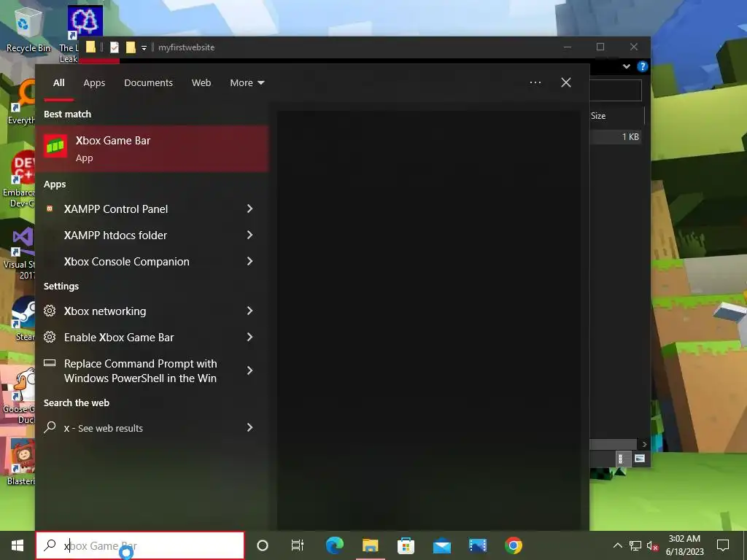The image size is (747, 560).
Task: Switch to the Documents search tab
Action: coord(148,83)
